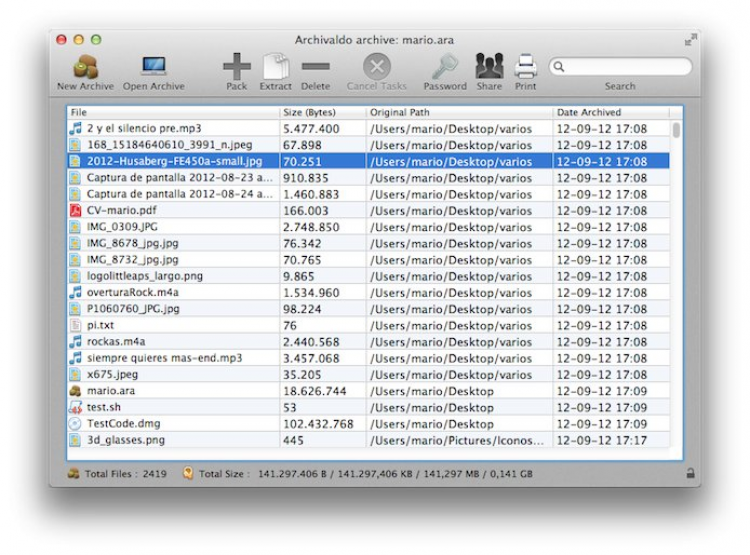The image size is (750, 555).
Task: Click the size value 18.626.744
Action: (315, 391)
